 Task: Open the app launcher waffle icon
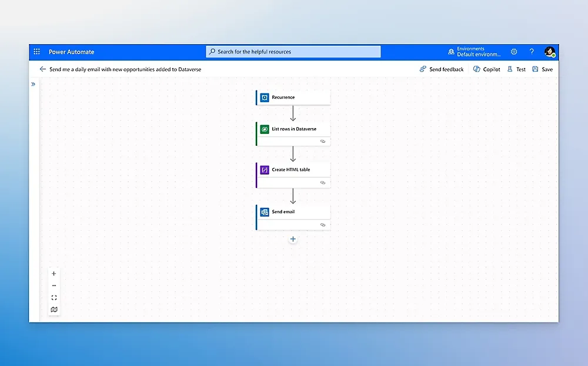click(36, 52)
